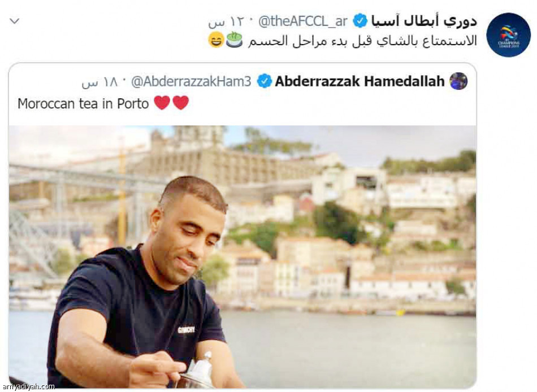Open the quoted tweet photo of Porto riverside
Image resolution: width=537 pixels, height=392 pixels.
click(x=242, y=257)
